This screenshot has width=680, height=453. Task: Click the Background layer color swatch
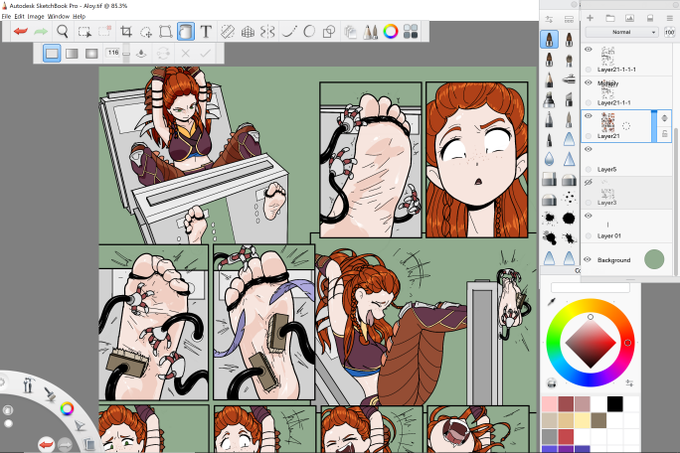coord(654,259)
